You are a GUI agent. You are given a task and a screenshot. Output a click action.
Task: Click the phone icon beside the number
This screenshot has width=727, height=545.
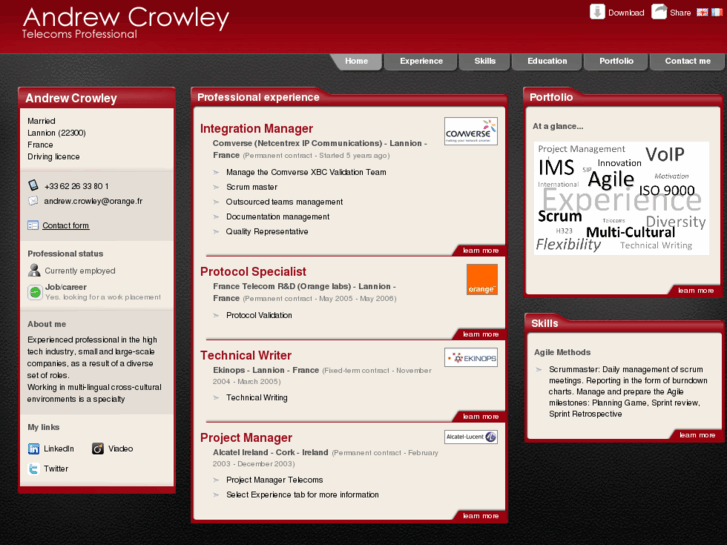33,185
